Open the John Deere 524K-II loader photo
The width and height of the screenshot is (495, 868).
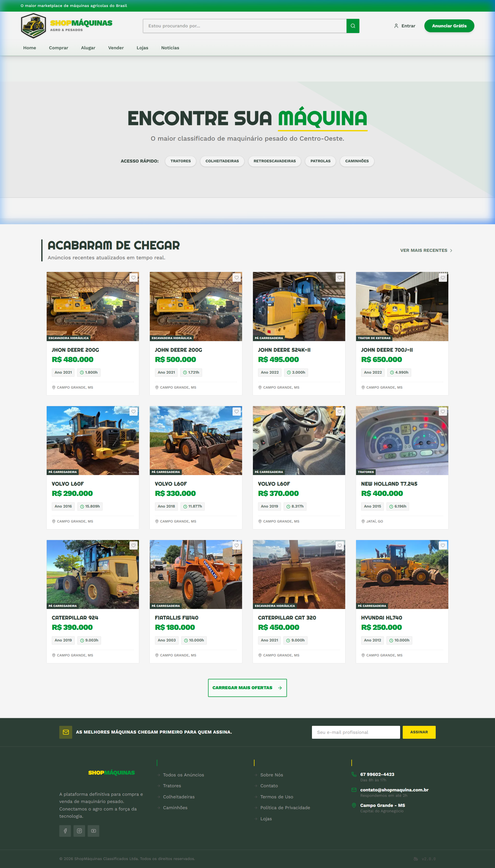[299, 306]
